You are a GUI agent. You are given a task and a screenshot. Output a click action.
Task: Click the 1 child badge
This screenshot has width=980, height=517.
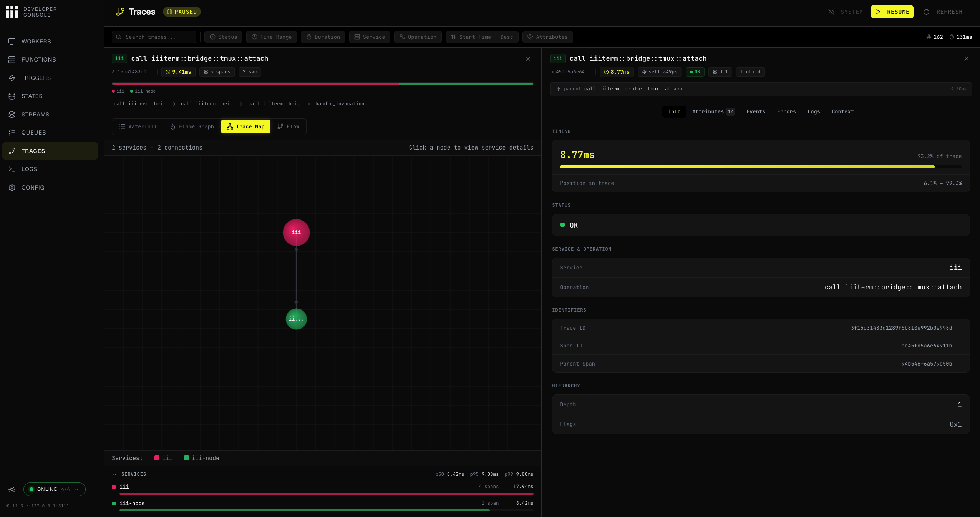click(x=750, y=72)
